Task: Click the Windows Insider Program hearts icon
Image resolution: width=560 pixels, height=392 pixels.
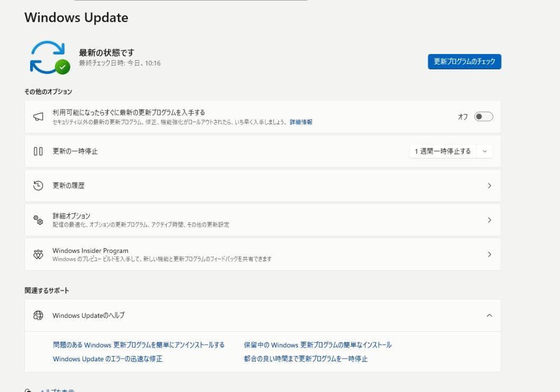Action: (38, 254)
